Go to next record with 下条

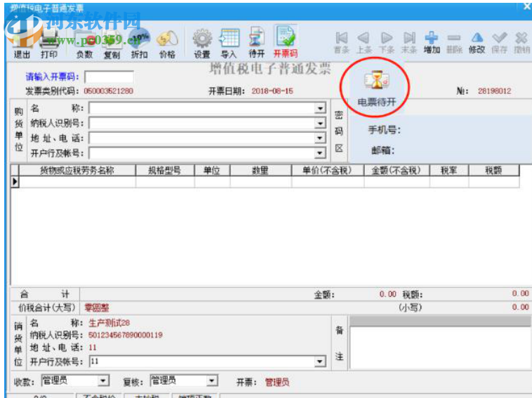387,42
